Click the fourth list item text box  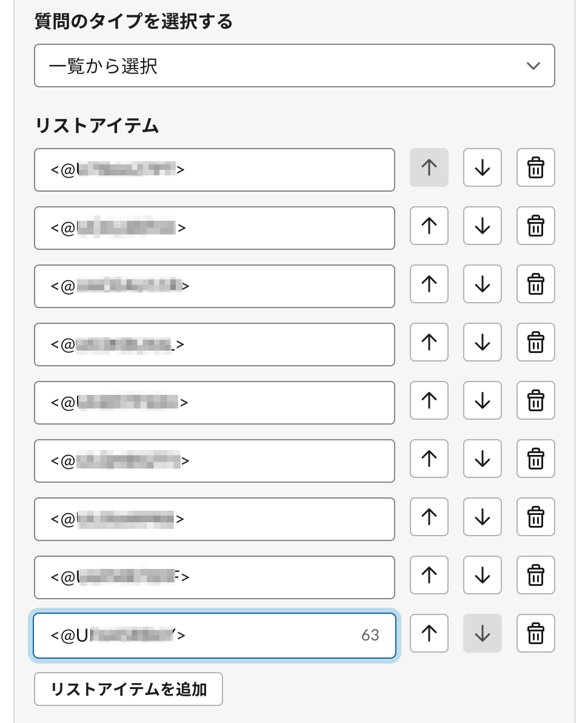215,345
